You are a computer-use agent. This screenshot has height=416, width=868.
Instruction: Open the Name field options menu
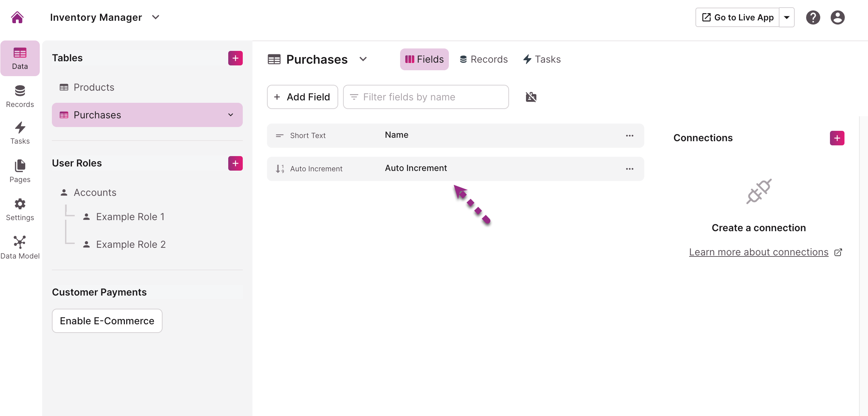(630, 136)
